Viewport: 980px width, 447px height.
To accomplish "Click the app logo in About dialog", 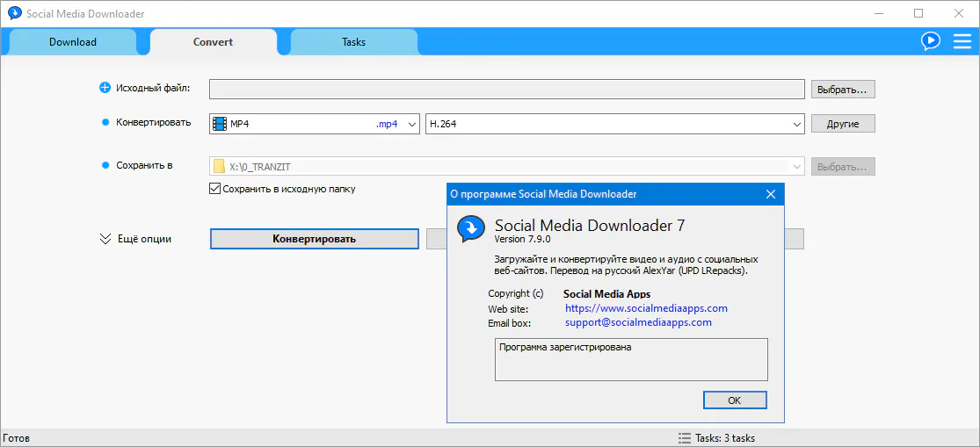I will click(472, 230).
